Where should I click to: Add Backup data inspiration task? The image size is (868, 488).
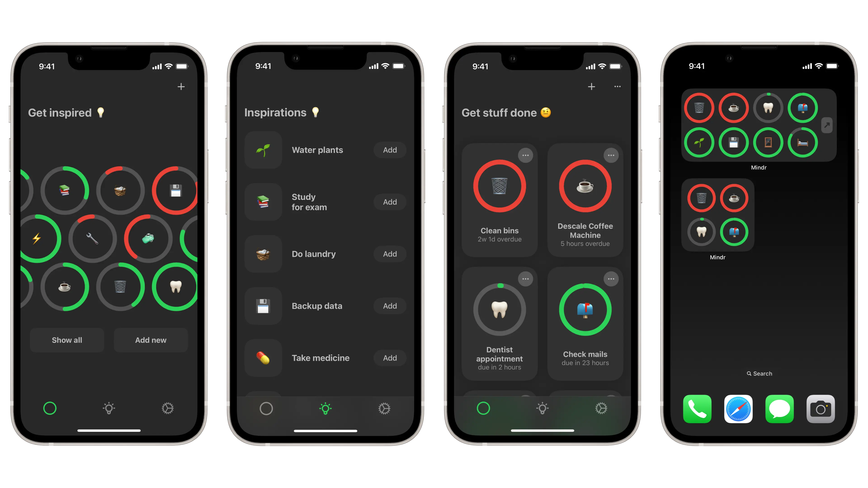click(x=390, y=306)
